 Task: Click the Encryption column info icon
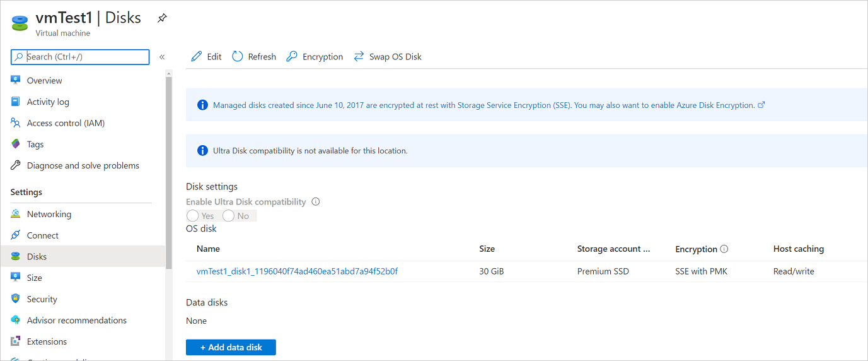coord(724,249)
